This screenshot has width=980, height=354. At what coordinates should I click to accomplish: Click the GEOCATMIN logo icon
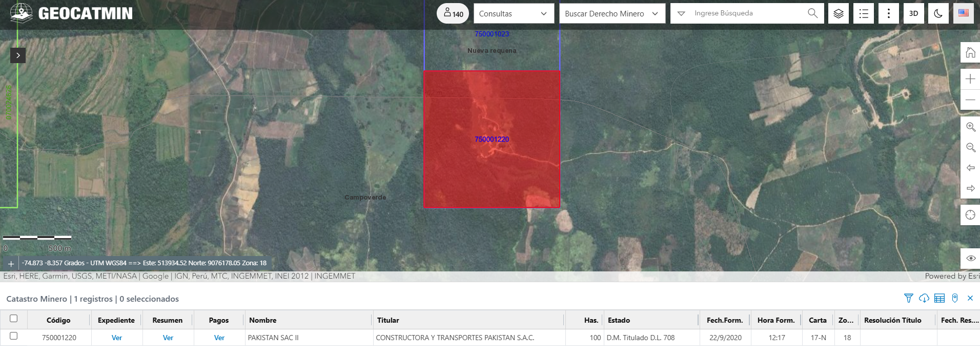pos(21,13)
